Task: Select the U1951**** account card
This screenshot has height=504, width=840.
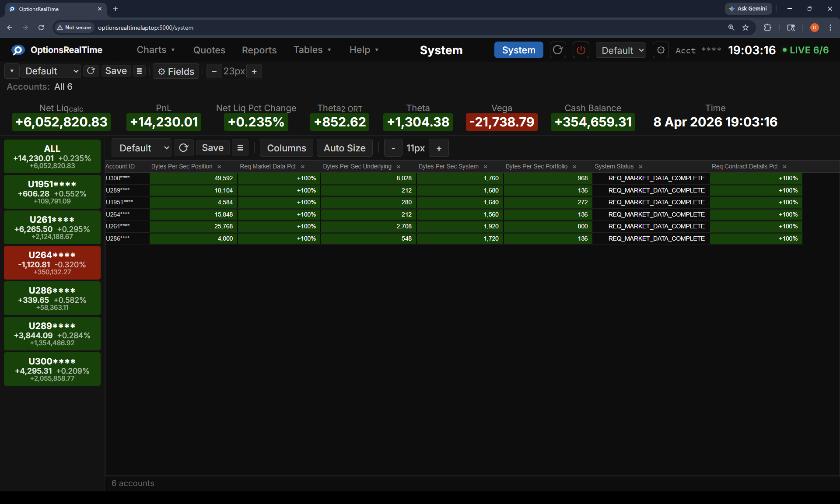Action: click(52, 192)
